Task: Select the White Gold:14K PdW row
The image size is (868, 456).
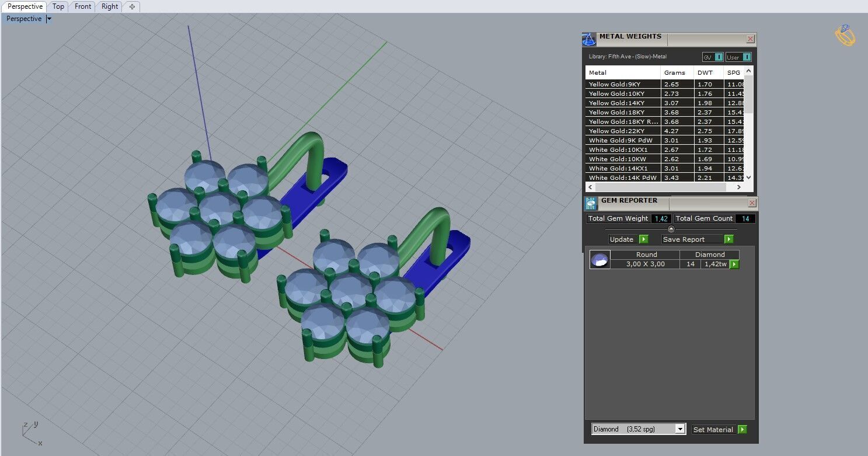Action: pos(665,177)
